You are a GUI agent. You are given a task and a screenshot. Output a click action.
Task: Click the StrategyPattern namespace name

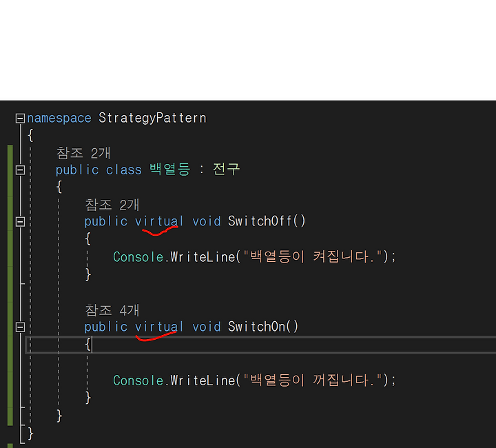pos(152,119)
